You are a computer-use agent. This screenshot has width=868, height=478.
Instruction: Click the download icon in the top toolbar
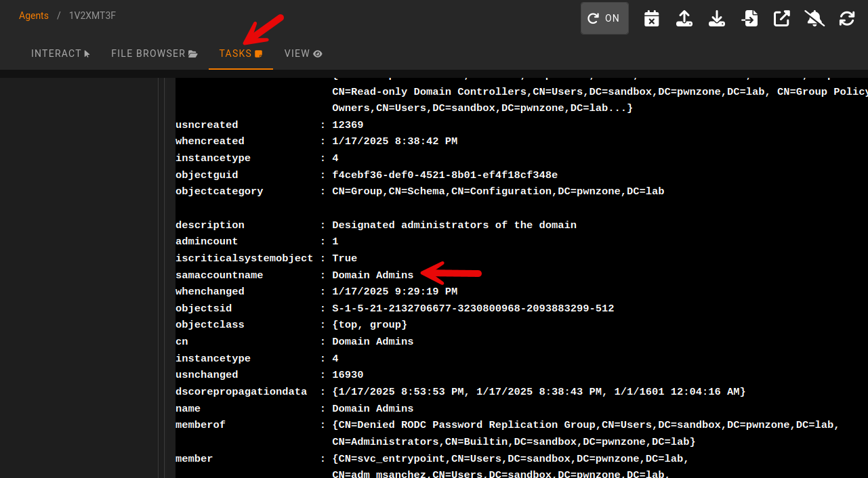click(717, 18)
